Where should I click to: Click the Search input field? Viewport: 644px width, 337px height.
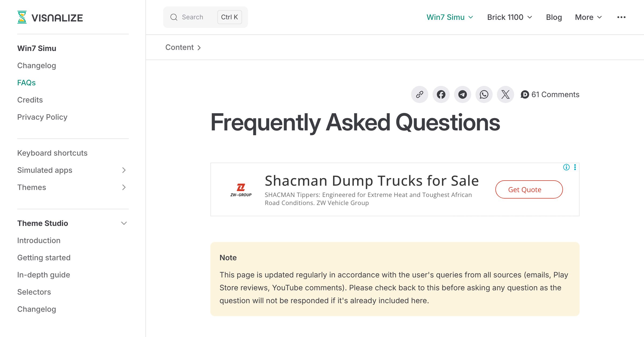pos(206,17)
